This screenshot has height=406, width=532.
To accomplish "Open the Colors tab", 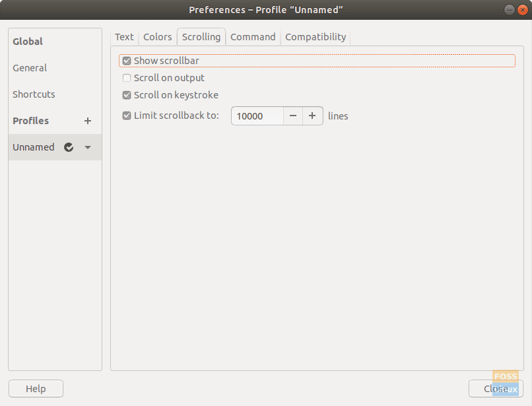I will click(x=158, y=37).
